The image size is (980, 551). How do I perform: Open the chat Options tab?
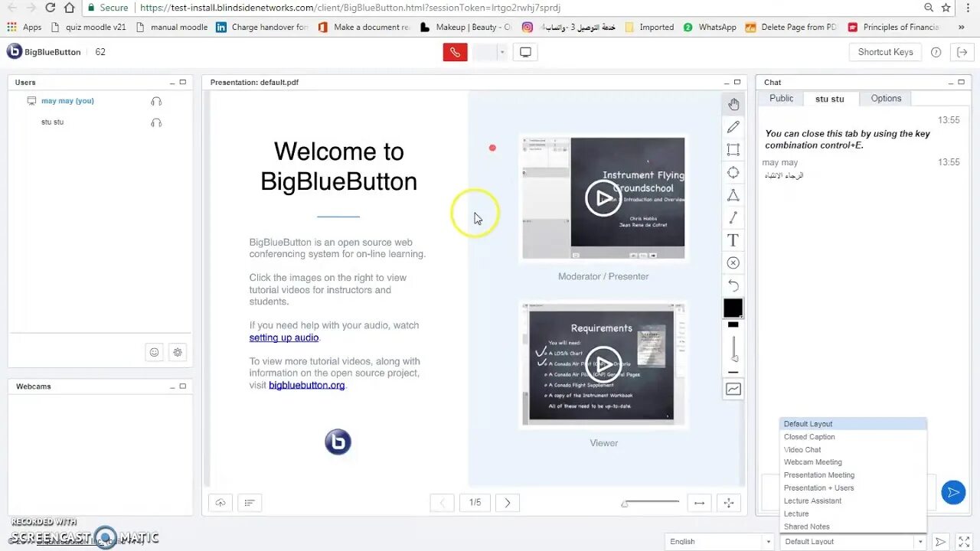(x=886, y=98)
